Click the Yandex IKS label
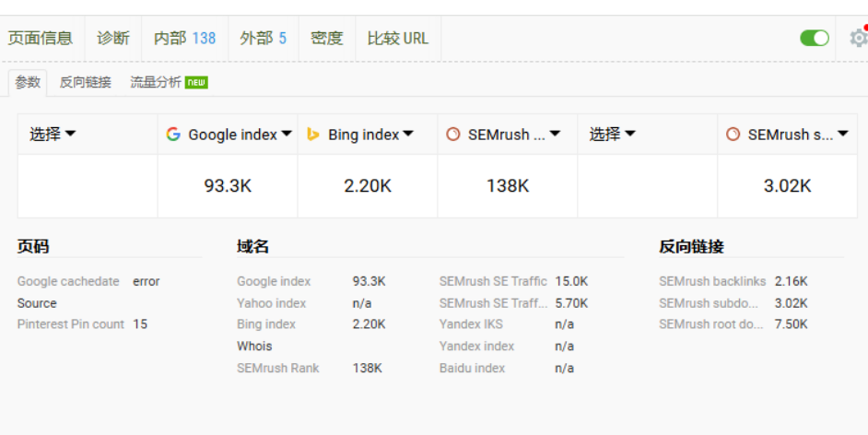Image resolution: width=868 pixels, height=435 pixels. coord(471,324)
